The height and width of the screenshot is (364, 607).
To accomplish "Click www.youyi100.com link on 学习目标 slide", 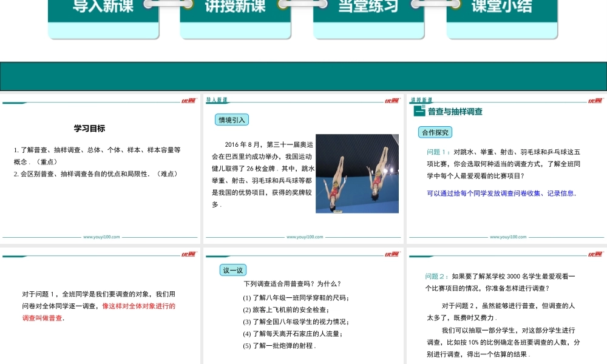I will click(101, 237).
